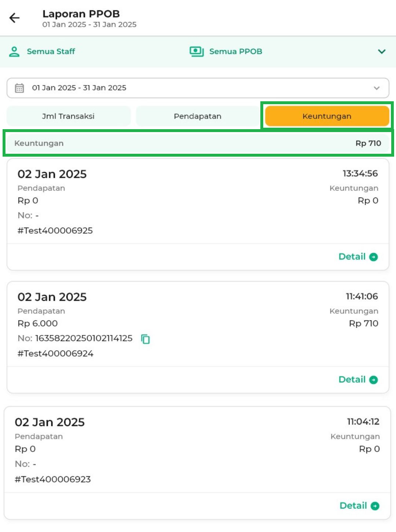Switch to the Pendapatan tab

click(198, 116)
